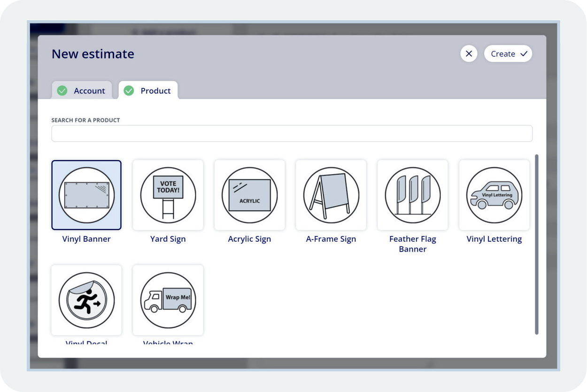The height and width of the screenshot is (392, 587).
Task: Select the Vehicle Wrap truck icon
Action: [x=168, y=300]
